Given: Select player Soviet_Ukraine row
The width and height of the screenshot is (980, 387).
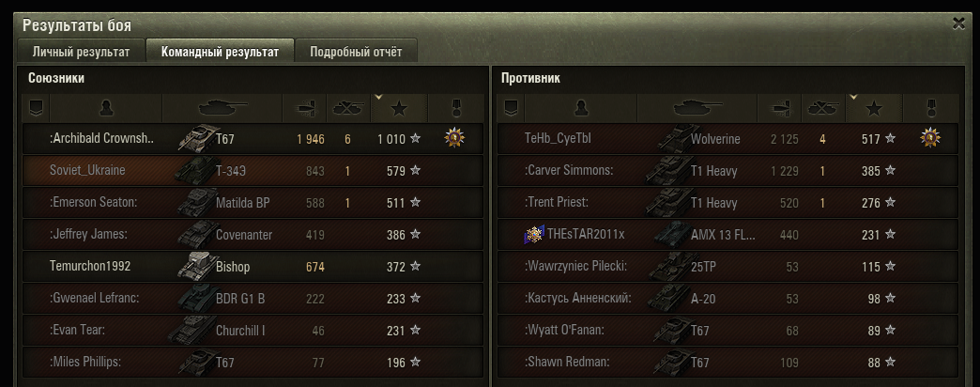Looking at the screenshot, I should coord(253,170).
